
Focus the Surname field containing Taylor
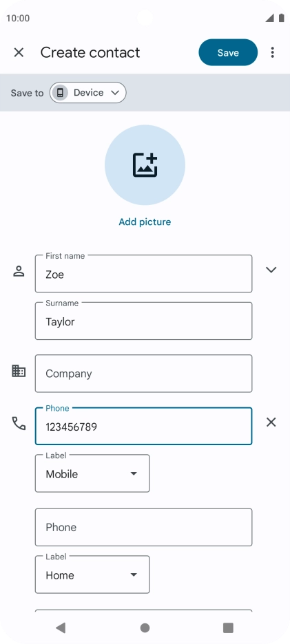143,321
